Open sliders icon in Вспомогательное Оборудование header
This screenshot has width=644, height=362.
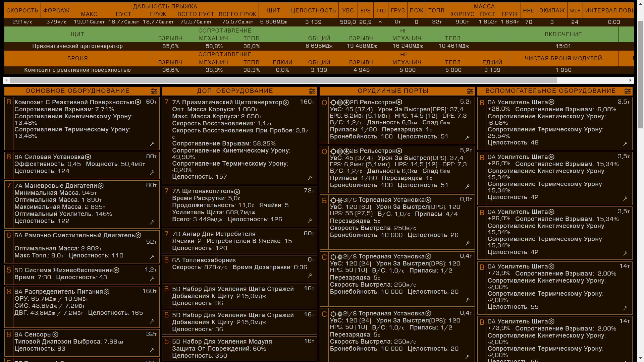pyautogui.click(x=627, y=91)
